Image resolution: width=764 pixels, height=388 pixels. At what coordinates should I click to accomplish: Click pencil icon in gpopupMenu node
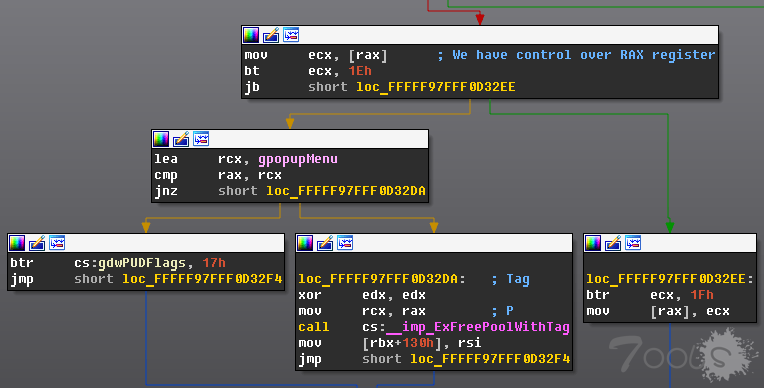coord(181,139)
